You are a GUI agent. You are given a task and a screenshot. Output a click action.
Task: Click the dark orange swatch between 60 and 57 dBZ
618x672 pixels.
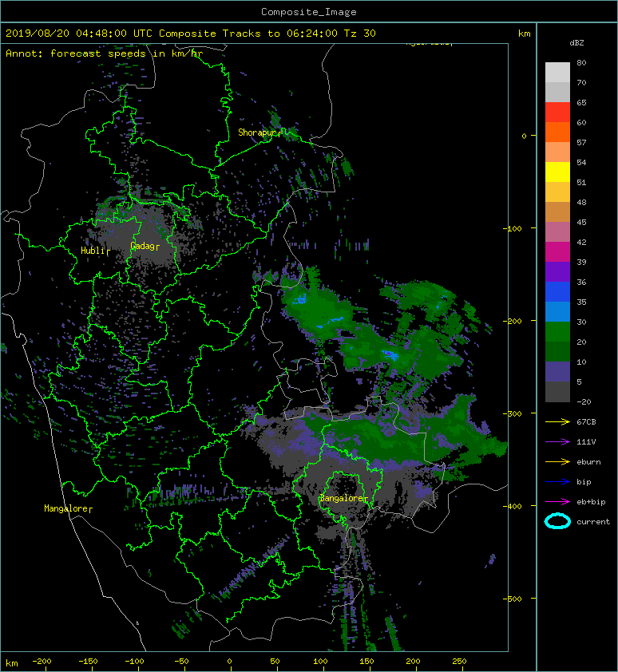point(557,132)
